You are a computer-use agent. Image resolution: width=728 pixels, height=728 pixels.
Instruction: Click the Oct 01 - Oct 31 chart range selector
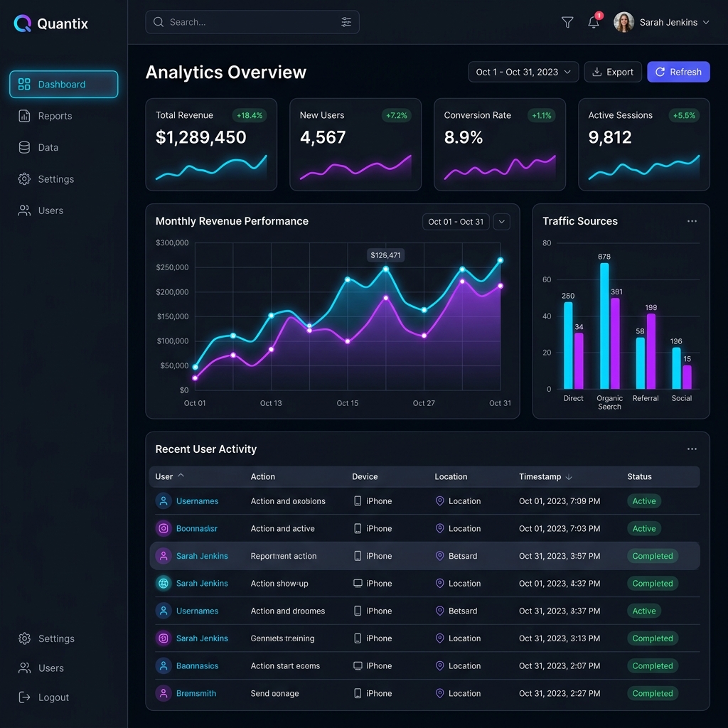click(456, 222)
